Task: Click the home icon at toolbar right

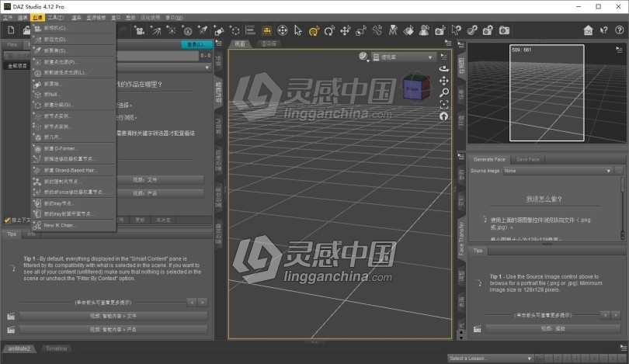Action: coord(588,30)
